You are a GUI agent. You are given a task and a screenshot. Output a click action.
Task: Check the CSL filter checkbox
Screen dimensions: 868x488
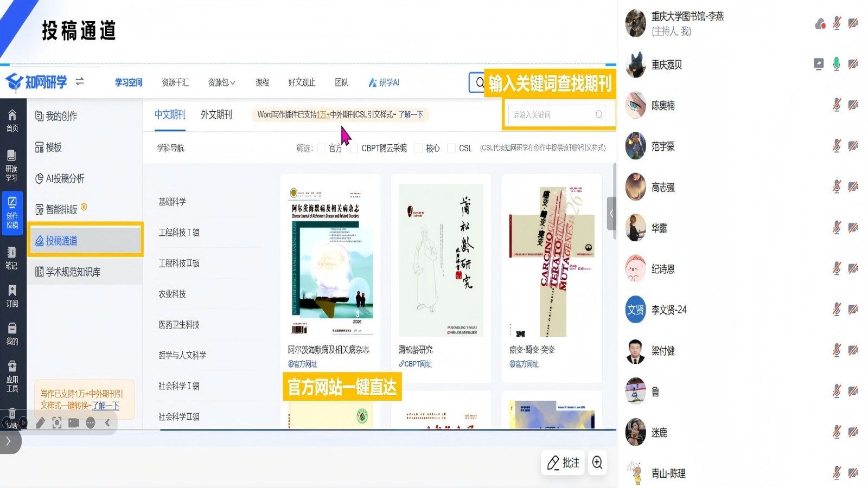pyautogui.click(x=451, y=148)
